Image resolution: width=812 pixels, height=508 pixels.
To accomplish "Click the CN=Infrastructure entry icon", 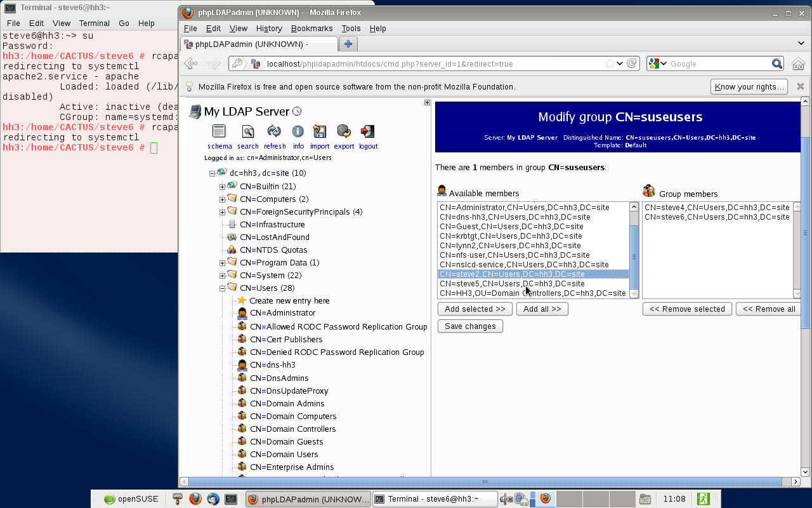I will tap(232, 224).
